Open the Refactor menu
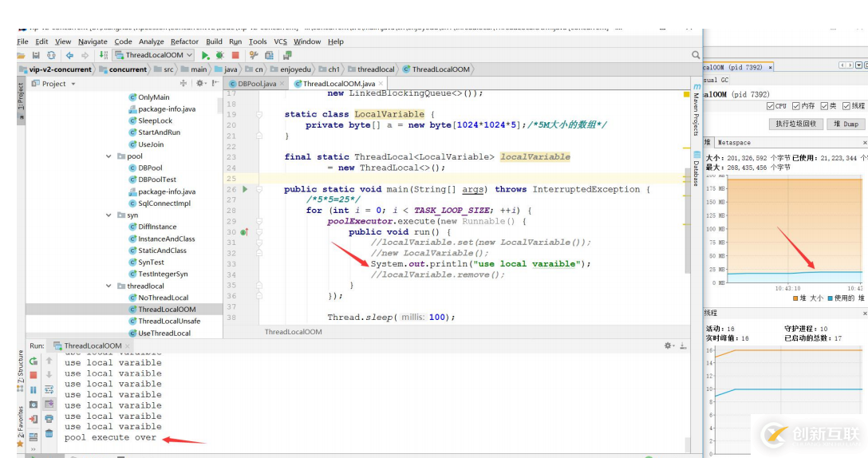 184,41
